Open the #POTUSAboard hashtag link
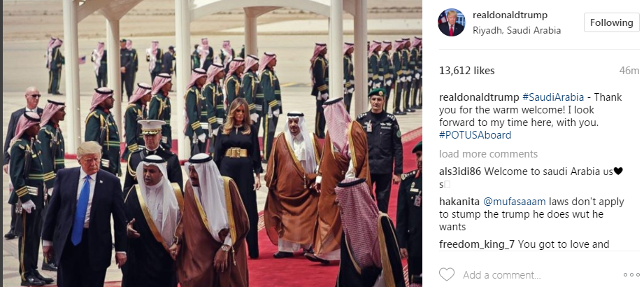Viewport: 644px width, 287px height. [x=475, y=135]
